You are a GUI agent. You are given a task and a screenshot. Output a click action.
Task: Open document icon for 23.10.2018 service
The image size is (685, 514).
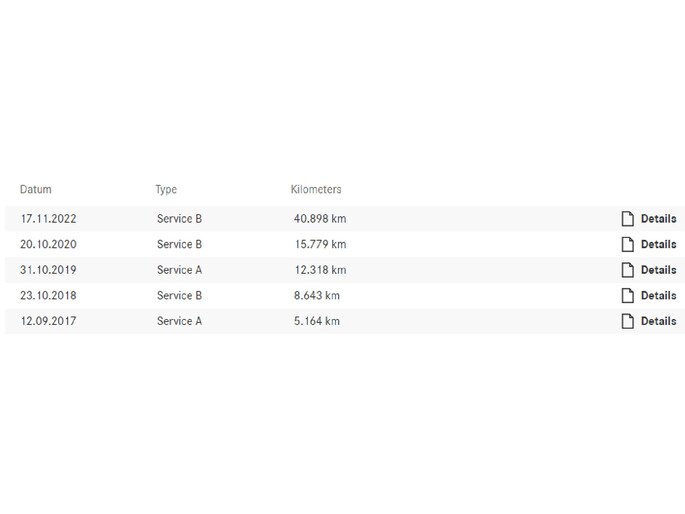tap(627, 296)
